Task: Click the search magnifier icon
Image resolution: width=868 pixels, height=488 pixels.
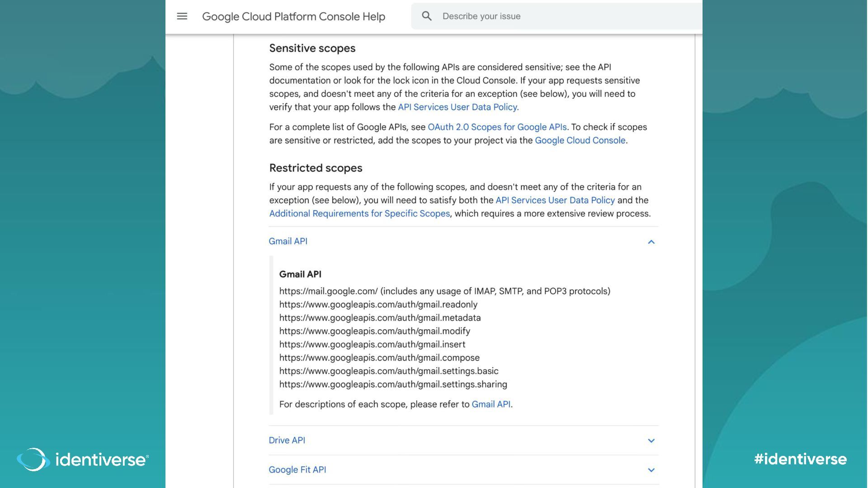Action: (426, 16)
